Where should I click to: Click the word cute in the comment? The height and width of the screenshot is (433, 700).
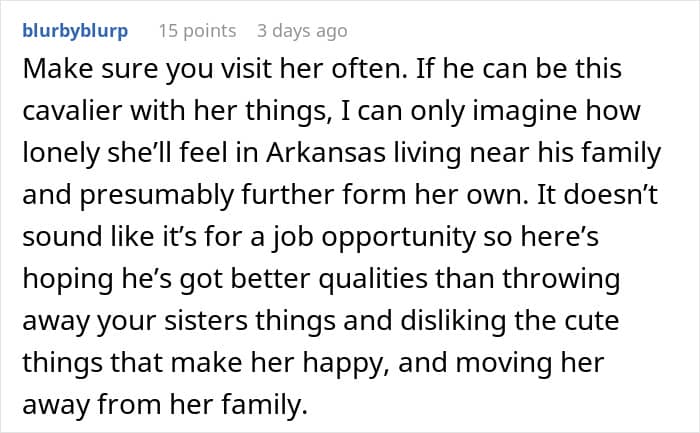click(x=592, y=321)
